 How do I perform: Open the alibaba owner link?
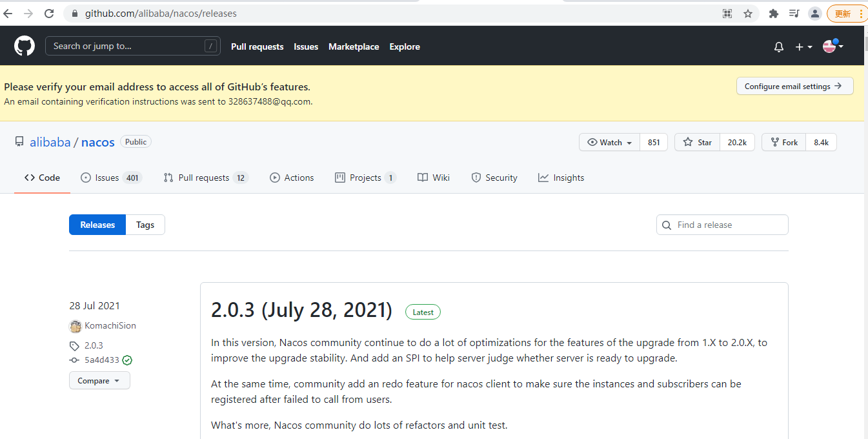point(50,142)
